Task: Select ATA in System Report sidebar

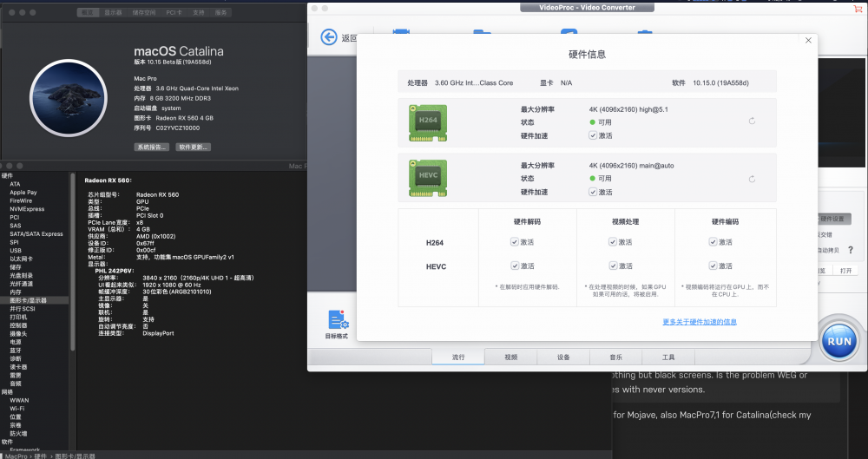Action: tap(15, 184)
